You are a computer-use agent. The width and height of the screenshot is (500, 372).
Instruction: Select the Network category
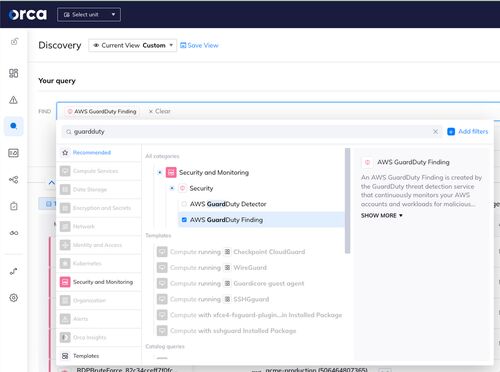point(99,227)
